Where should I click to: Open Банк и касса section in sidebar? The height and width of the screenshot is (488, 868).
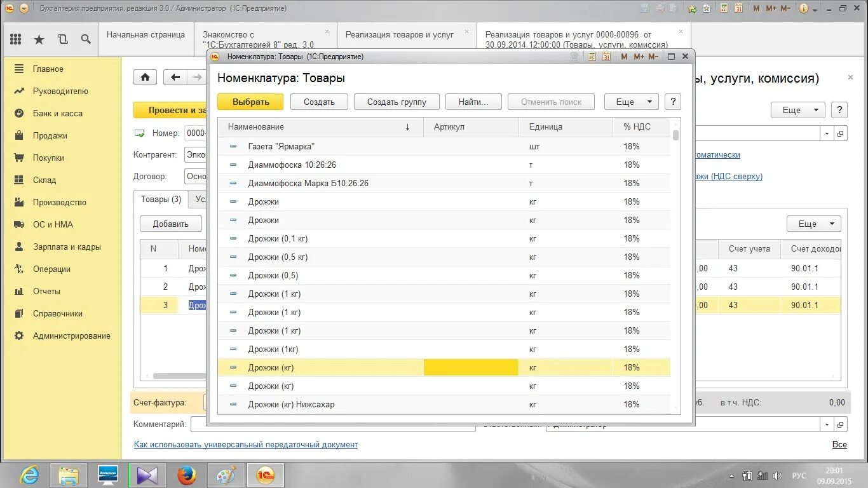click(57, 113)
